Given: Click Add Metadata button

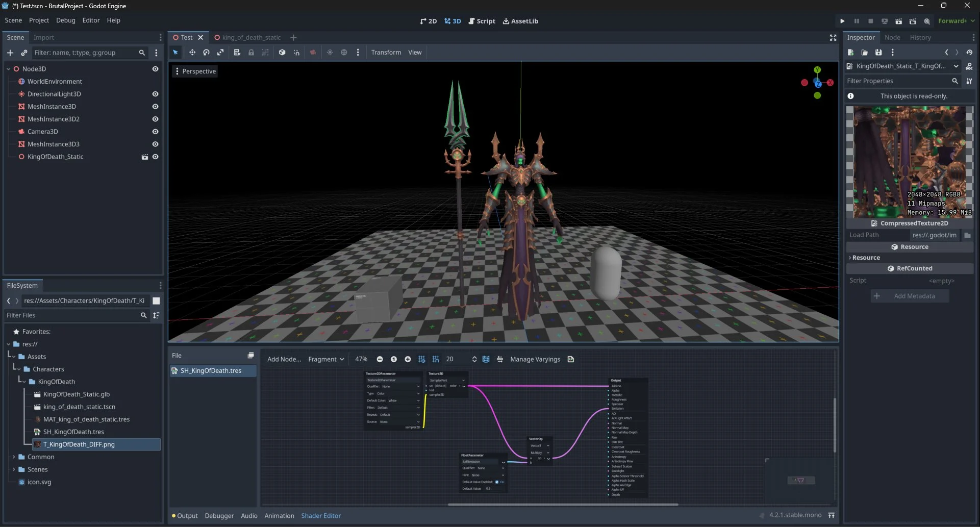Looking at the screenshot, I should [910, 296].
